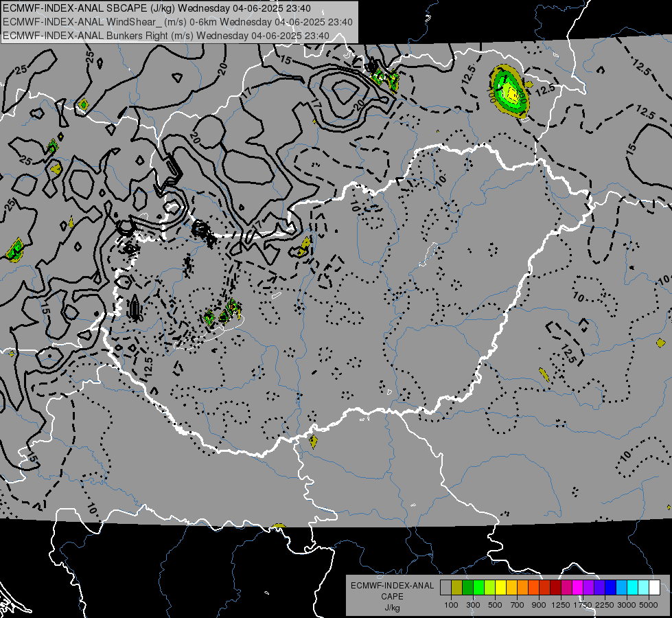Select the orange legend swatch after 700
This screenshot has width=672, height=618.
coord(522,588)
